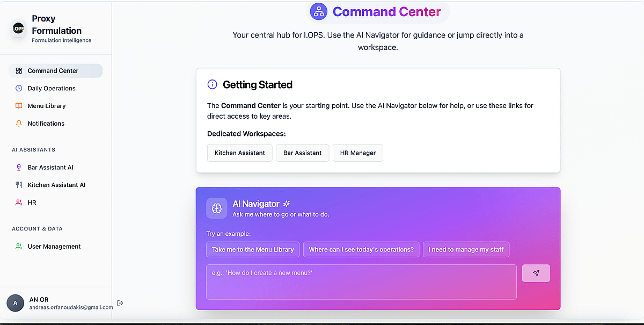Click the Notifications bell icon

point(19,124)
